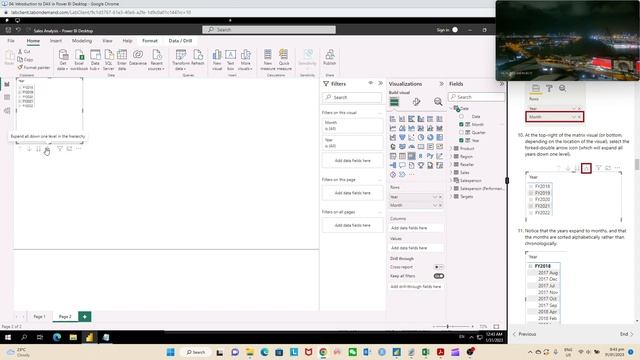Switch to Data view in sidebar
This screenshot has width=640, height=360.
7,97
